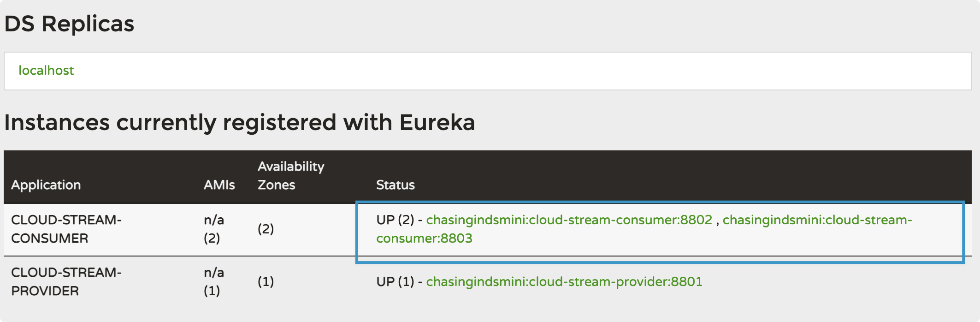Click the Availability Zones column header

pos(290,176)
